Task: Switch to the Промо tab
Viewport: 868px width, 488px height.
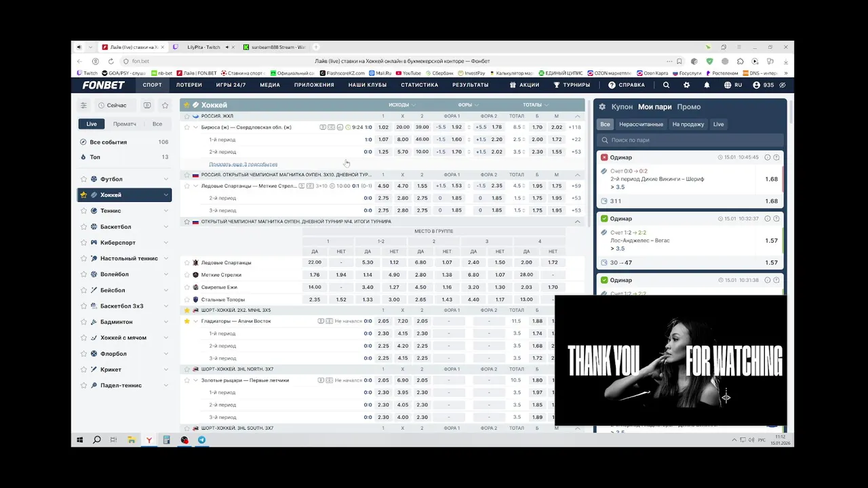Action: [x=689, y=107]
